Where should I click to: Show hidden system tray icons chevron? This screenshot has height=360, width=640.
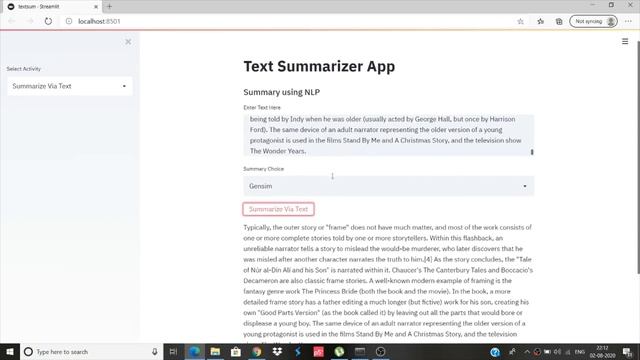527,352
